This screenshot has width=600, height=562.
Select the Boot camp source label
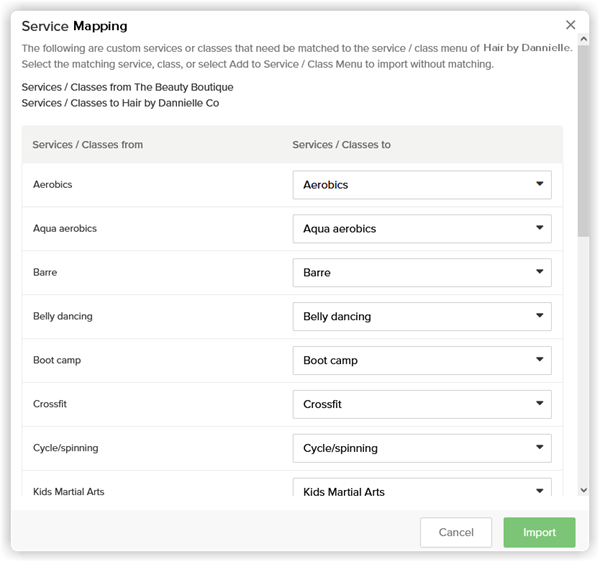(x=57, y=360)
